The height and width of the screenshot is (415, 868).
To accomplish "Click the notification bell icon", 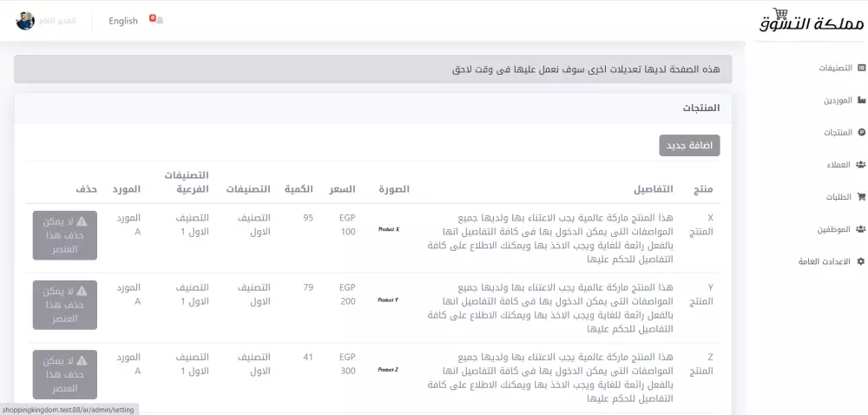I will pyautogui.click(x=160, y=21).
